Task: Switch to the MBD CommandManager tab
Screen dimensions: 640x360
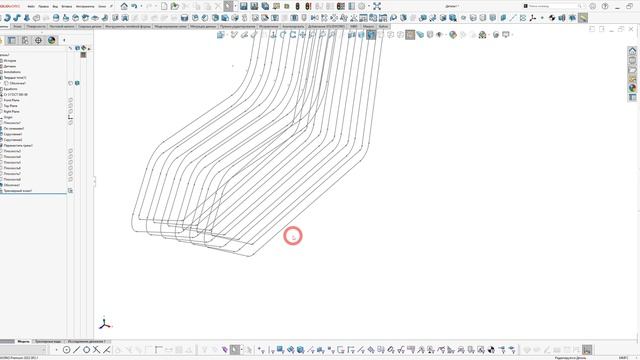Action: click(x=353, y=26)
